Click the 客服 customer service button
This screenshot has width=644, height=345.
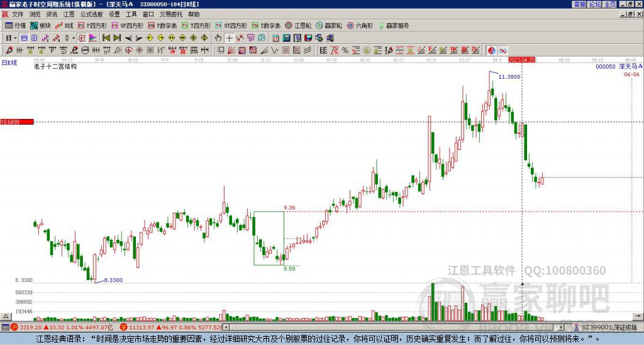coord(580,4)
